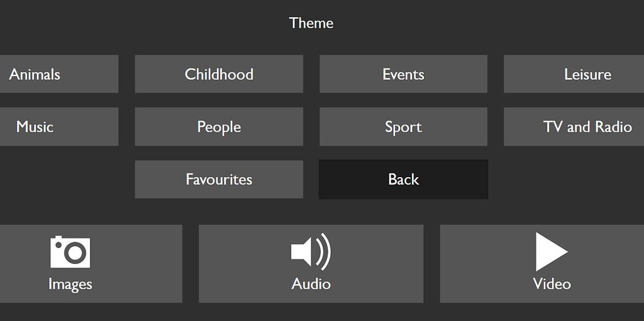Open the TV and Radio theme
Viewport: 644px width, 321px height.
pos(574,126)
